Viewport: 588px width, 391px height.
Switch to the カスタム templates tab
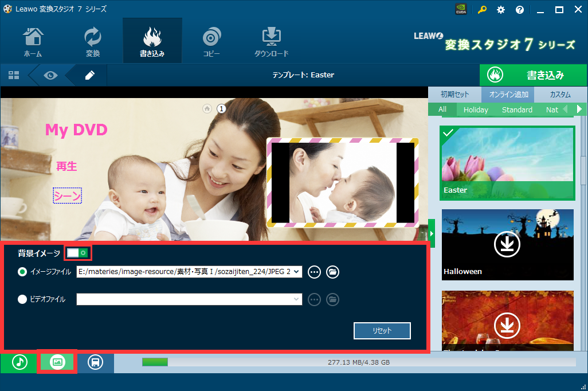[x=559, y=95]
